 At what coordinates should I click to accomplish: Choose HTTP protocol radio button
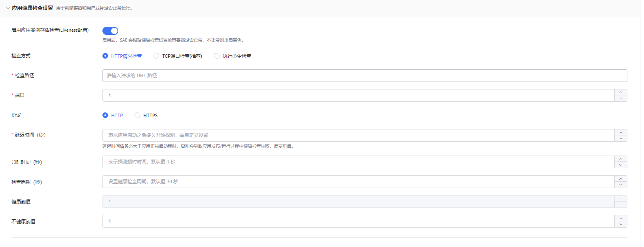coord(105,115)
